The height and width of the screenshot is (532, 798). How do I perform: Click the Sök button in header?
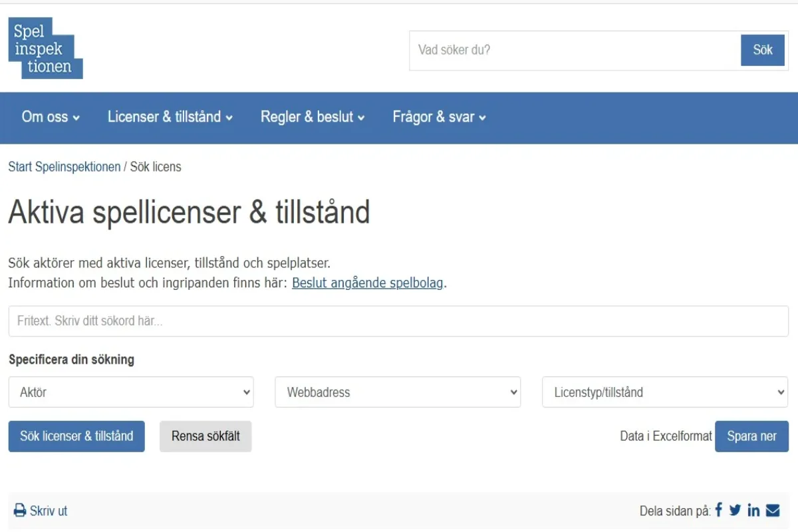[763, 50]
